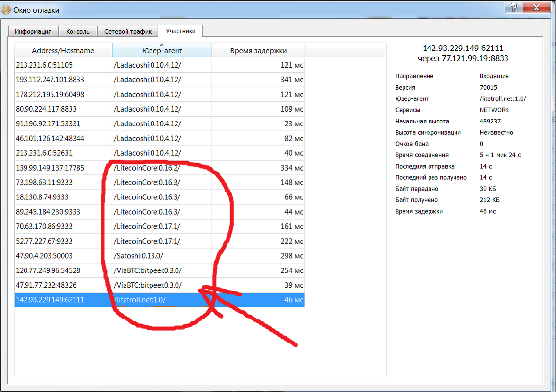Switch to the Консоль tab
This screenshot has height=392, width=556.
[77, 31]
